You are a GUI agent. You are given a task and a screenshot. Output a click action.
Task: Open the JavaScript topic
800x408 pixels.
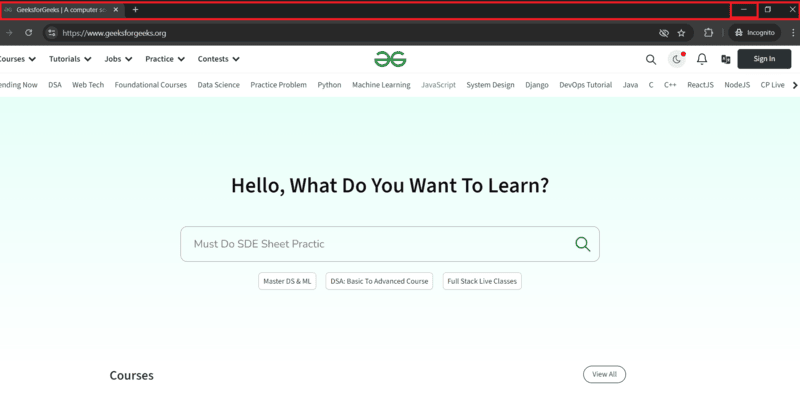coord(438,85)
